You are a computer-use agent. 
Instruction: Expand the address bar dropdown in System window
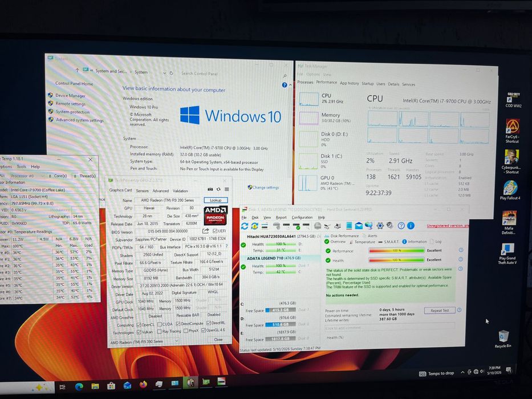tap(164, 73)
